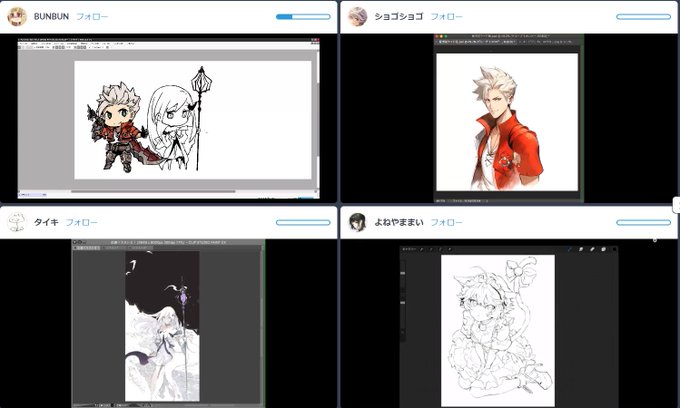680x408 pixels.
Task: Click the よねやままい username
Action: coord(399,222)
